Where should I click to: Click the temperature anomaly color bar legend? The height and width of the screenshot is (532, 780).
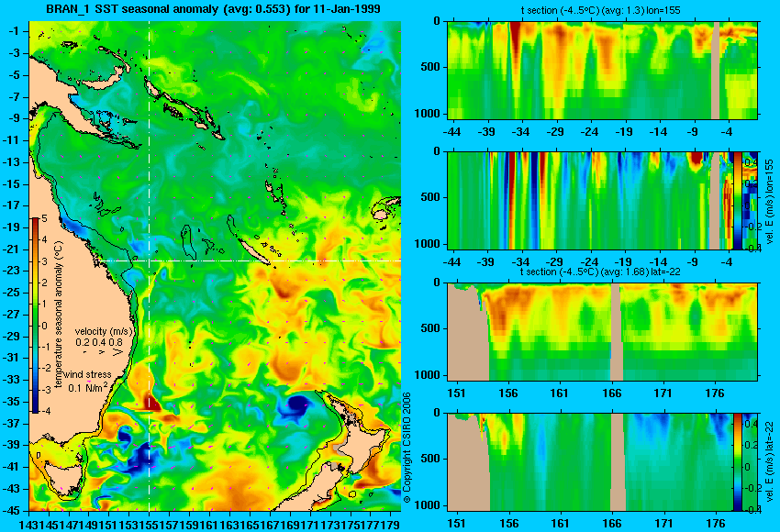pos(35,315)
